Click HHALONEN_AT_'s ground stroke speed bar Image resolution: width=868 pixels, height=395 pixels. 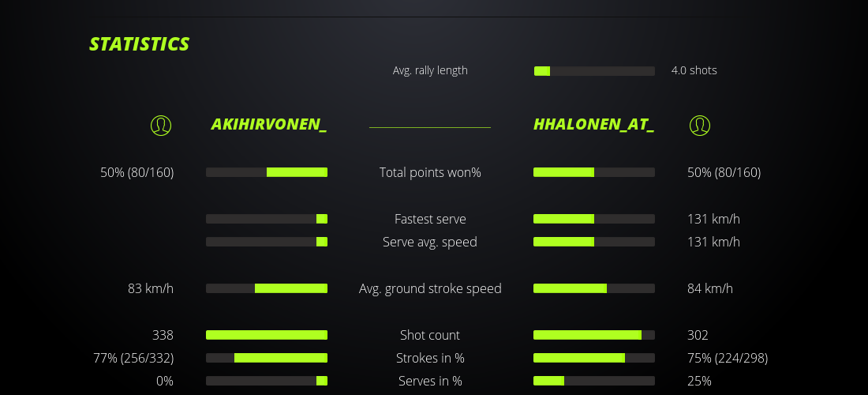(594, 288)
